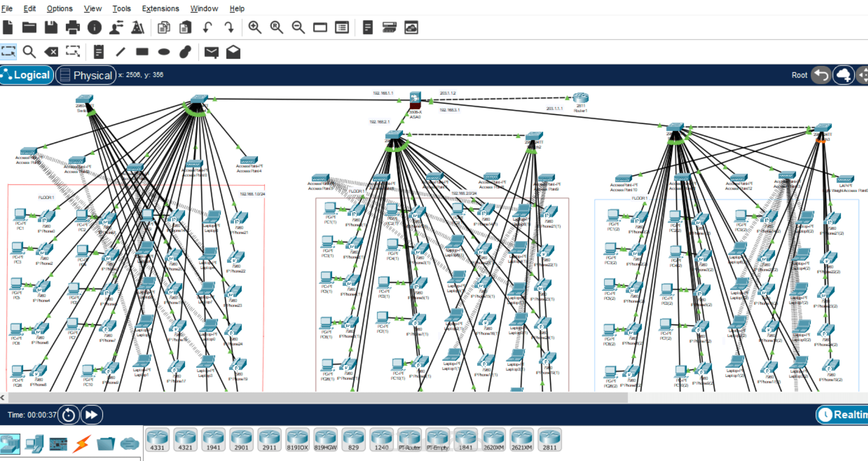Open the Miscellaneous folder category
The width and height of the screenshot is (868, 461).
tap(106, 444)
